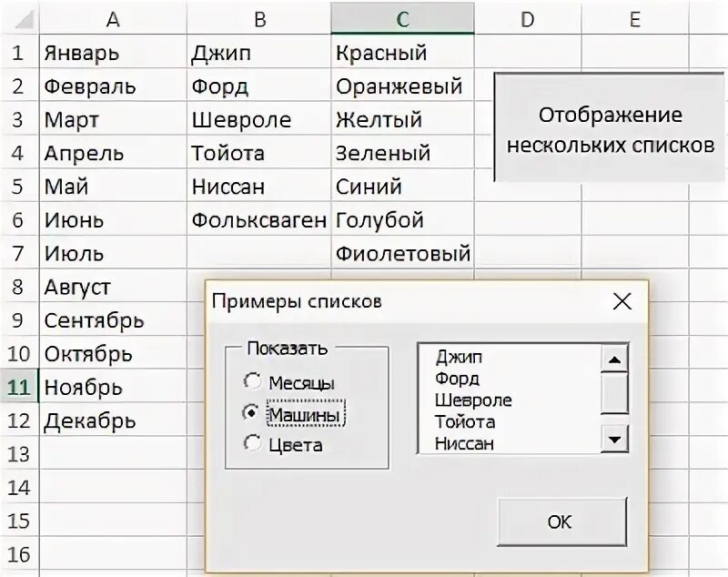Click cell containing Май

[x=113, y=186]
